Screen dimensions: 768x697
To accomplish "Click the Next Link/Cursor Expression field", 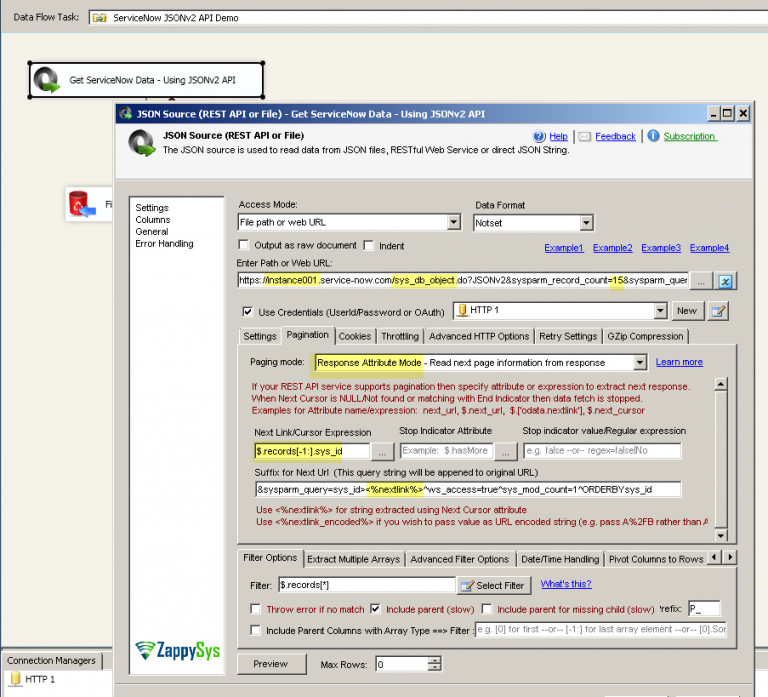I will [311, 451].
